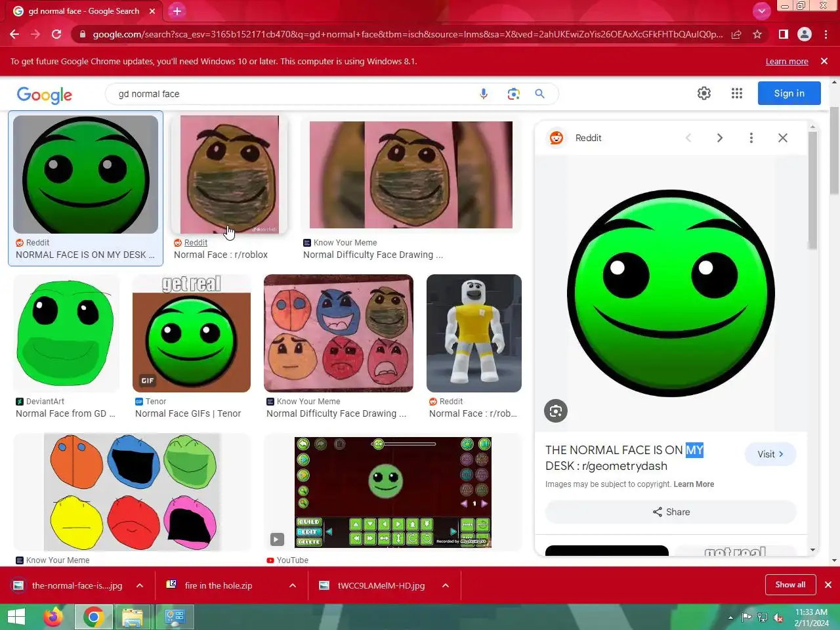The width and height of the screenshot is (840, 630).
Task: Open the Roblox character thumbnail from Reddit
Action: pos(474,333)
